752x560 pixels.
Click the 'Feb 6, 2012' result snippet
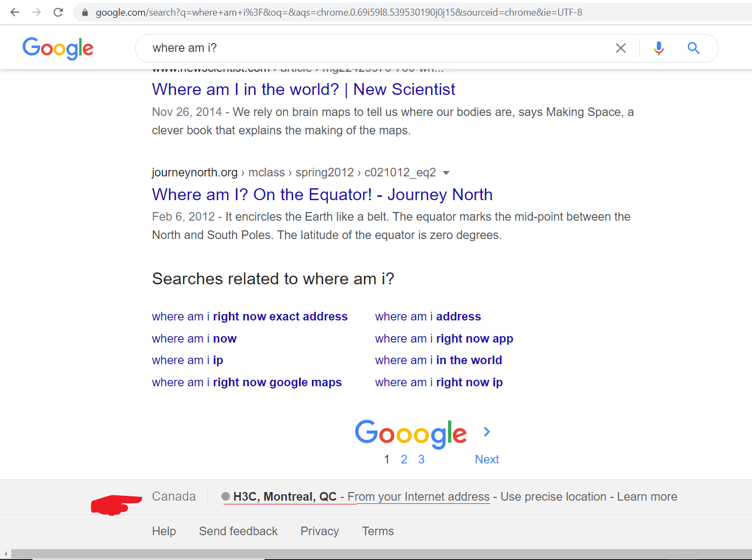(x=391, y=226)
